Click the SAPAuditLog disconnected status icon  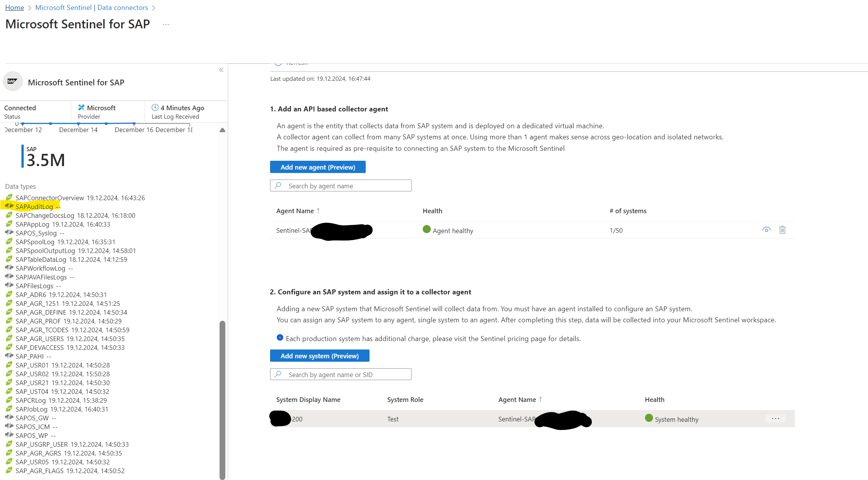coord(9,206)
